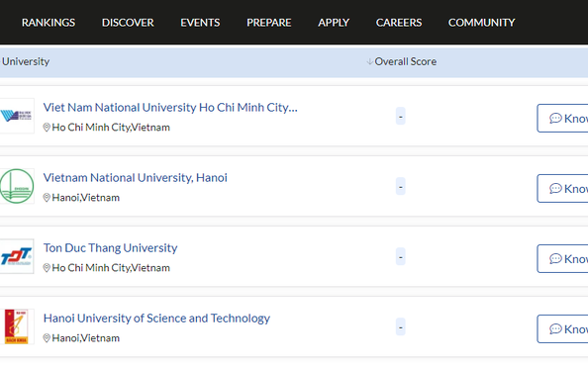Viewport: 588px width, 367px height.
Task: Open Hanoi University of Science and Technology link
Action: click(x=156, y=319)
